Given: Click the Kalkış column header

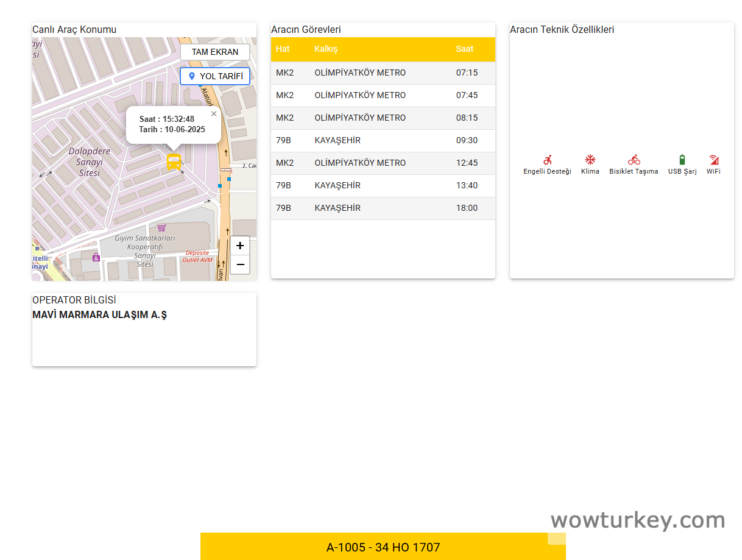Looking at the screenshot, I should pyautogui.click(x=326, y=49).
